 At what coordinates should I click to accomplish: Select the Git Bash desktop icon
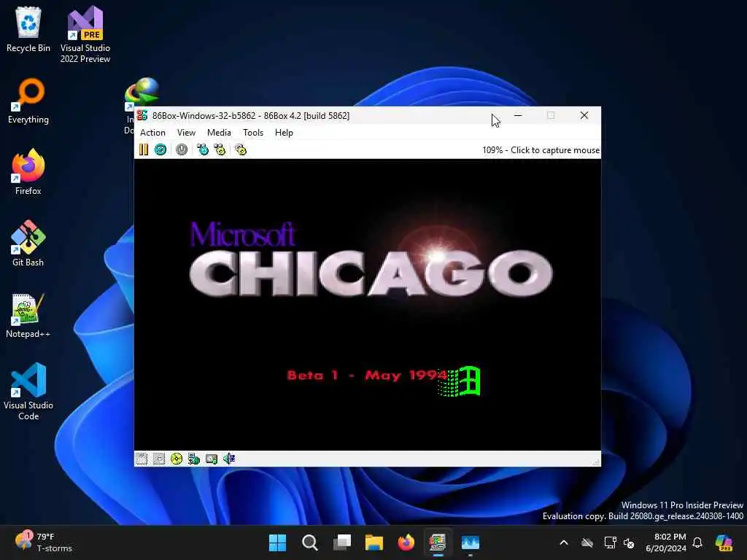click(28, 244)
